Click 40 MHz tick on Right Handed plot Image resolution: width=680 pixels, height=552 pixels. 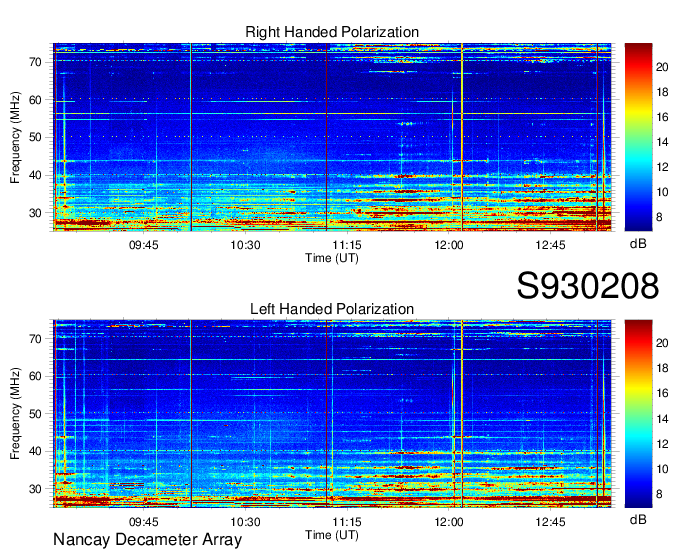pos(36,176)
